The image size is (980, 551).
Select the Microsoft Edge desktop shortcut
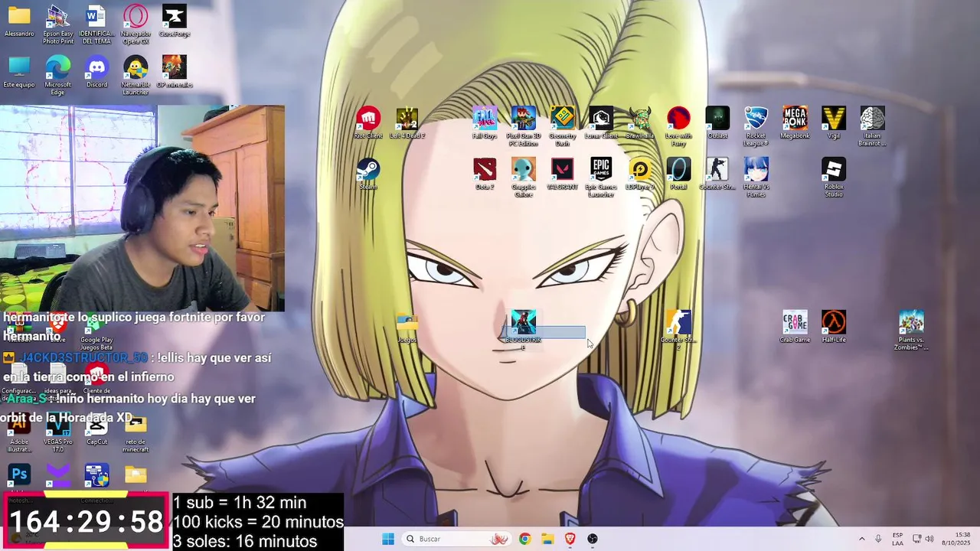(x=58, y=76)
